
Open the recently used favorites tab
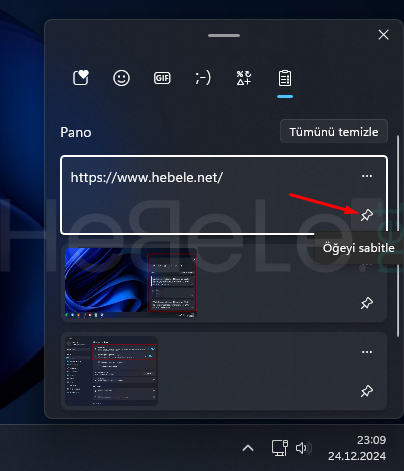point(81,78)
